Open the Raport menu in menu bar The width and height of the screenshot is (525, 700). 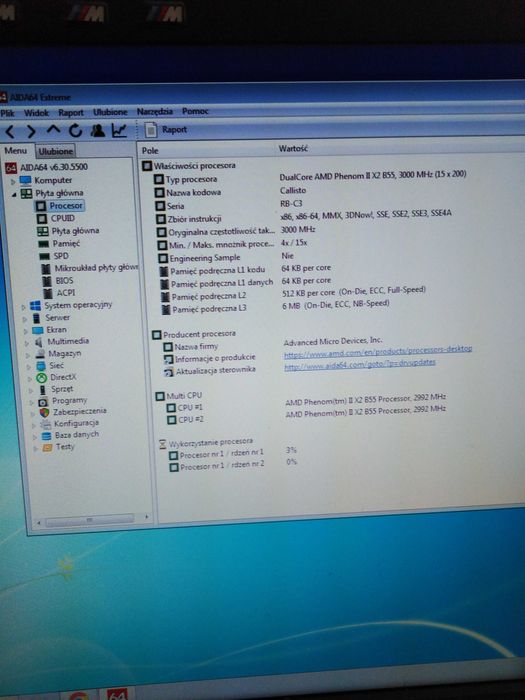[71, 112]
